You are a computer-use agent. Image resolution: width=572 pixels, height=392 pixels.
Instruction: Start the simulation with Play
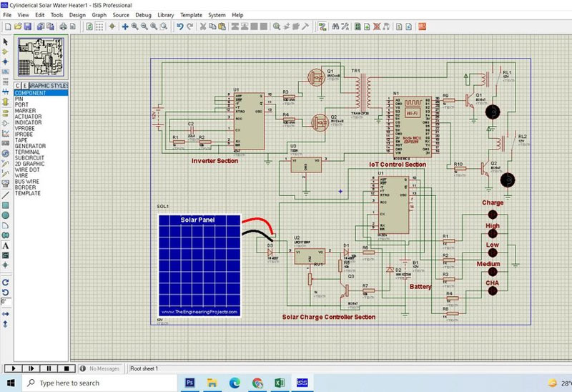[x=13, y=368]
